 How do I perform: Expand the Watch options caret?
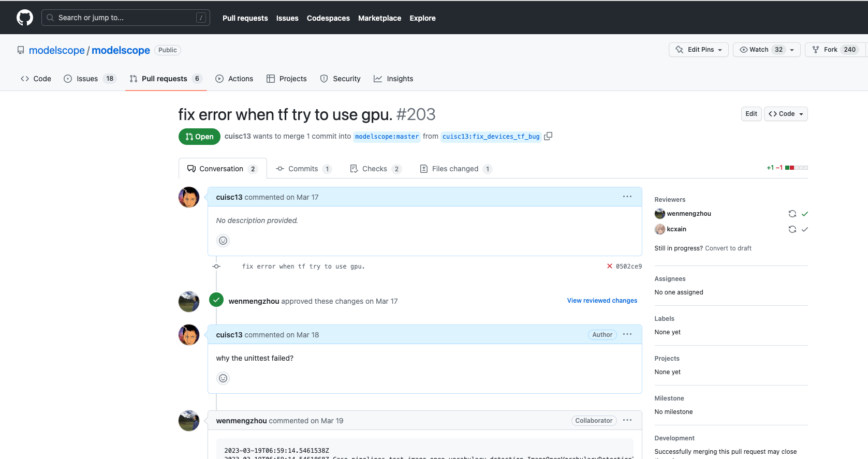[x=792, y=50]
